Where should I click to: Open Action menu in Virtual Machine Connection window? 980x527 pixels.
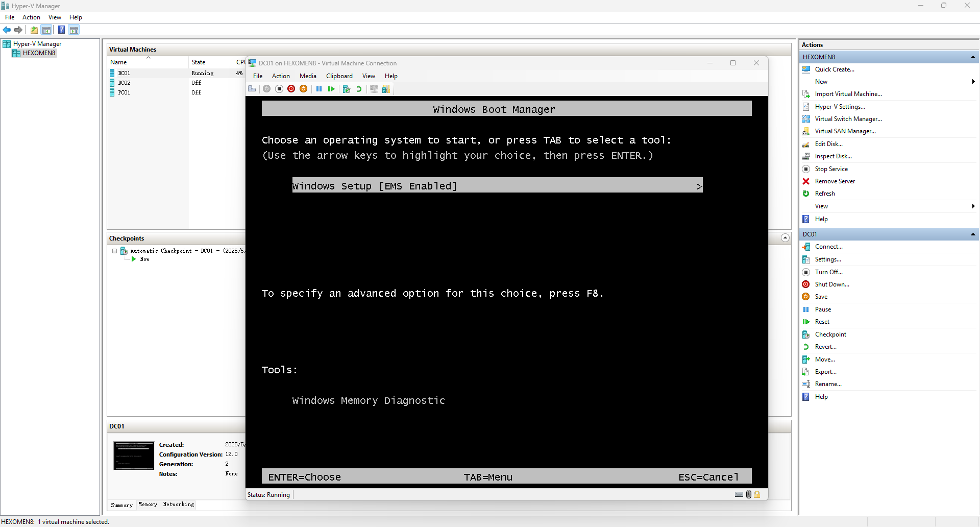click(281, 76)
